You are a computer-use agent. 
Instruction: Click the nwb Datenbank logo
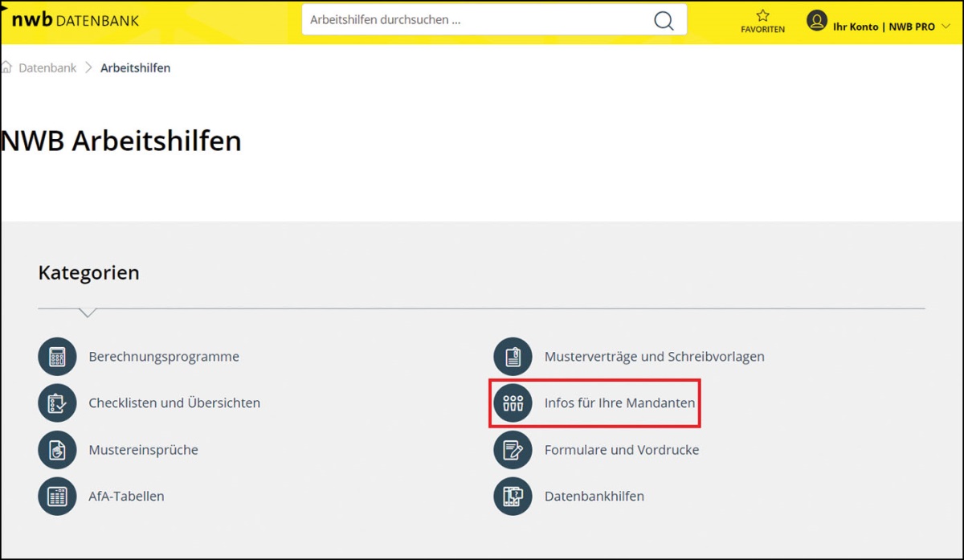tap(76, 20)
